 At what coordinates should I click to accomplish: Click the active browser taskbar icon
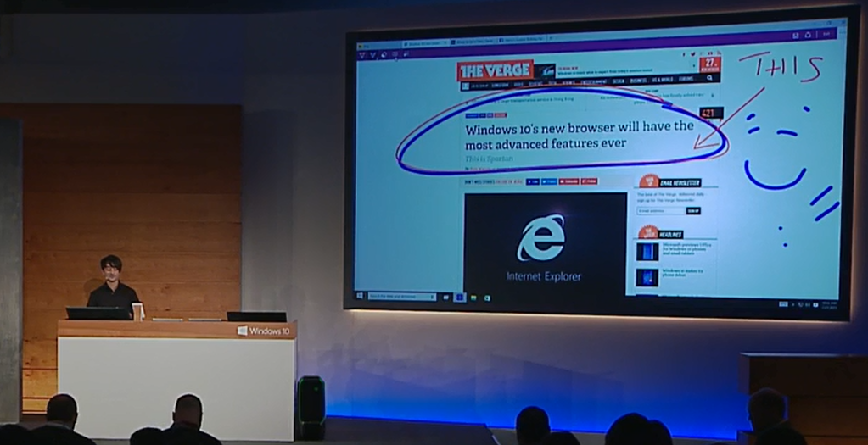click(460, 298)
